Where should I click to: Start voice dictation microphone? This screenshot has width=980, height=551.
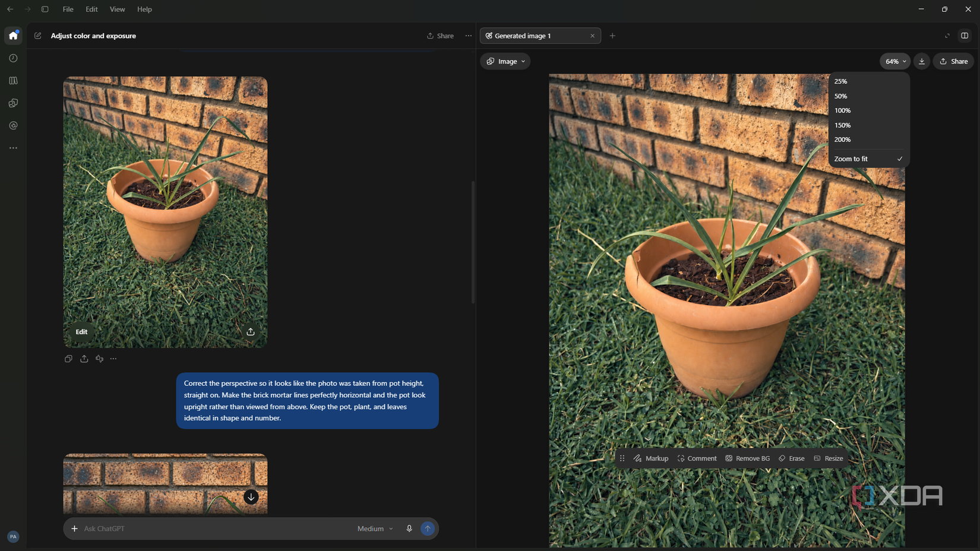[409, 528]
